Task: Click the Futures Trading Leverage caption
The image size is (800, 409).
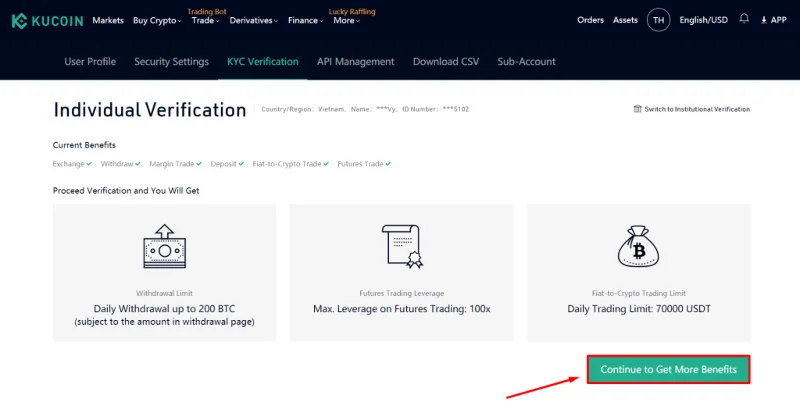Action: tap(402, 293)
